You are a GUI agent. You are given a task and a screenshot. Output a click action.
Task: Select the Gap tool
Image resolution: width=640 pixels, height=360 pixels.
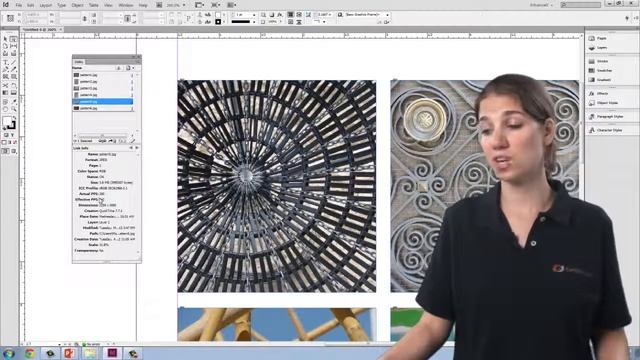(13, 47)
